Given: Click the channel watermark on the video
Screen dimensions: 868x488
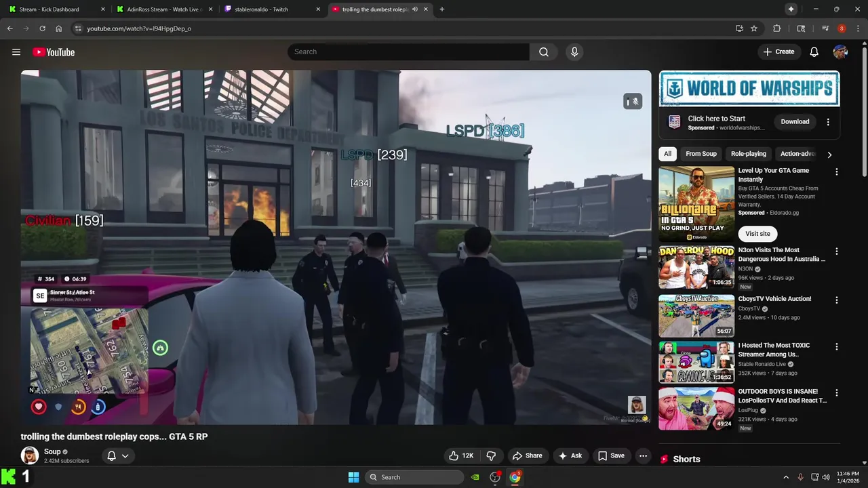Looking at the screenshot, I should (637, 405).
